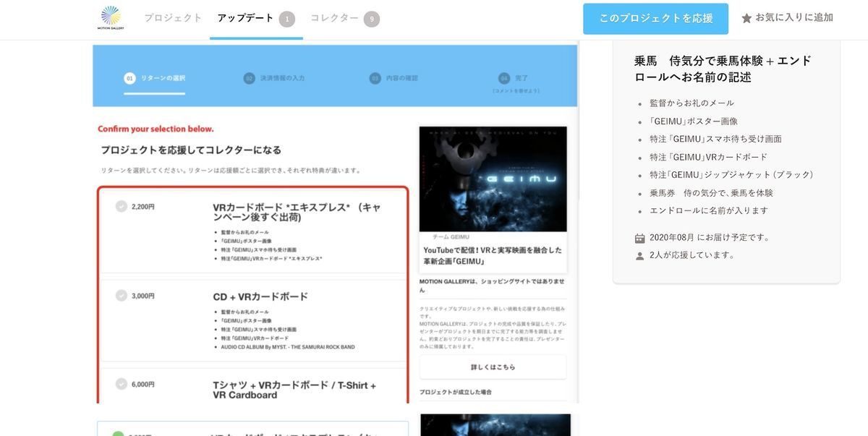Switch to the プロジェクト tab
The width and height of the screenshot is (868, 436).
coord(173,18)
